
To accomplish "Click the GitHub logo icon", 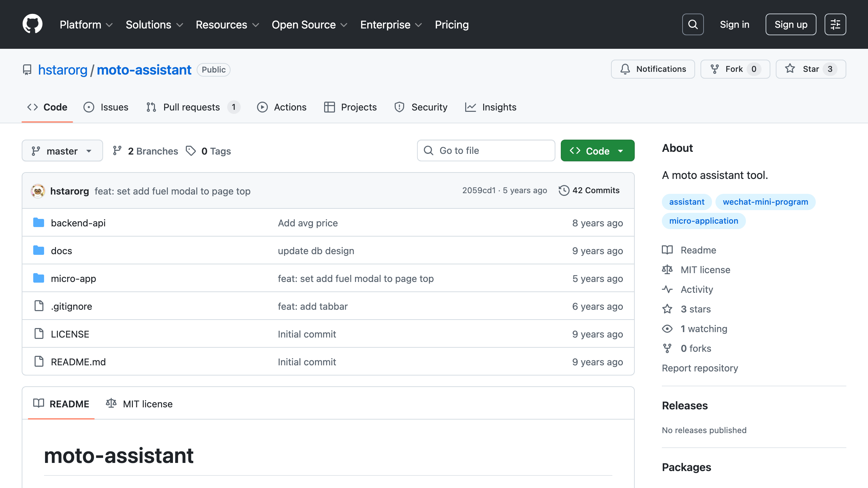I will (x=32, y=24).
